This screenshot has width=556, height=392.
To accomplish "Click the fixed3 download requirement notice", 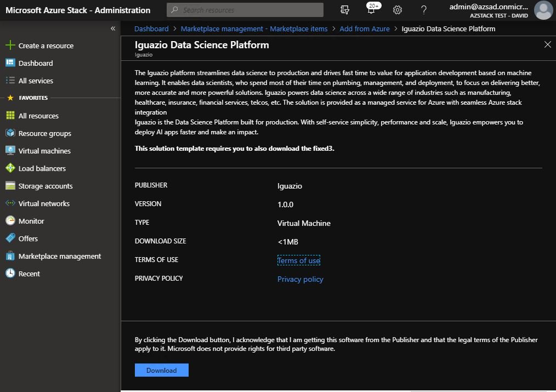I will (234, 149).
